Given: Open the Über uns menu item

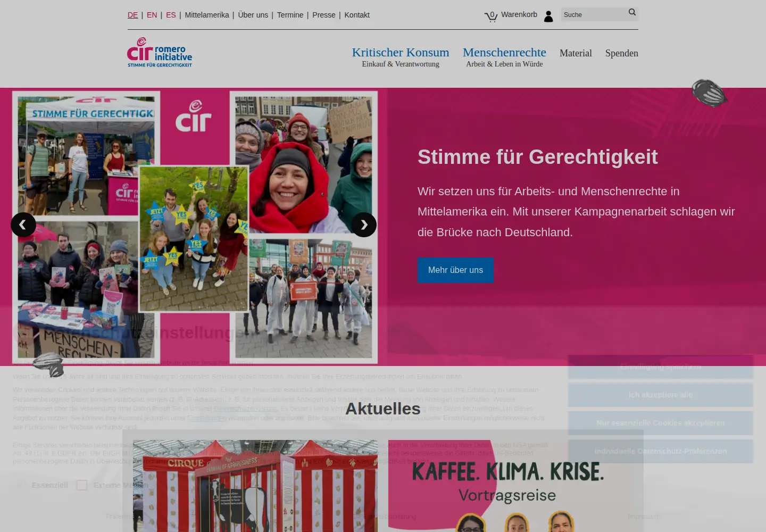Looking at the screenshot, I should [253, 15].
